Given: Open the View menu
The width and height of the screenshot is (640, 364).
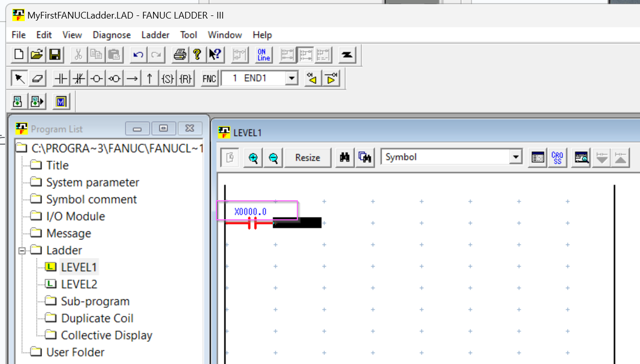Looking at the screenshot, I should pos(72,35).
